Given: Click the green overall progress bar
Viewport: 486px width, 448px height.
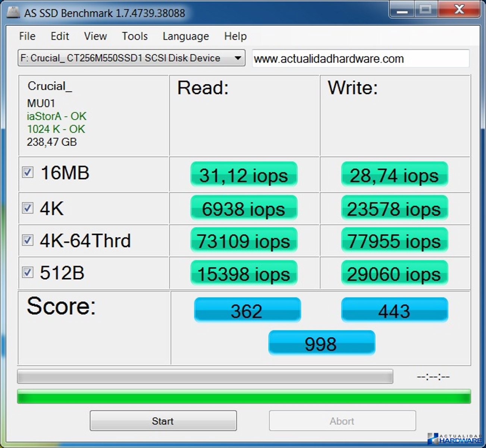Looking at the screenshot, I should tap(244, 396).
